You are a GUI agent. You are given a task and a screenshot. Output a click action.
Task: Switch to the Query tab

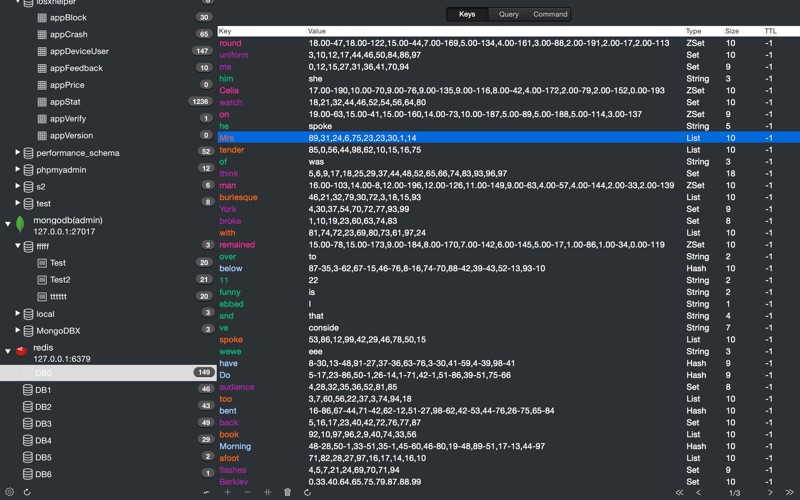[509, 14]
